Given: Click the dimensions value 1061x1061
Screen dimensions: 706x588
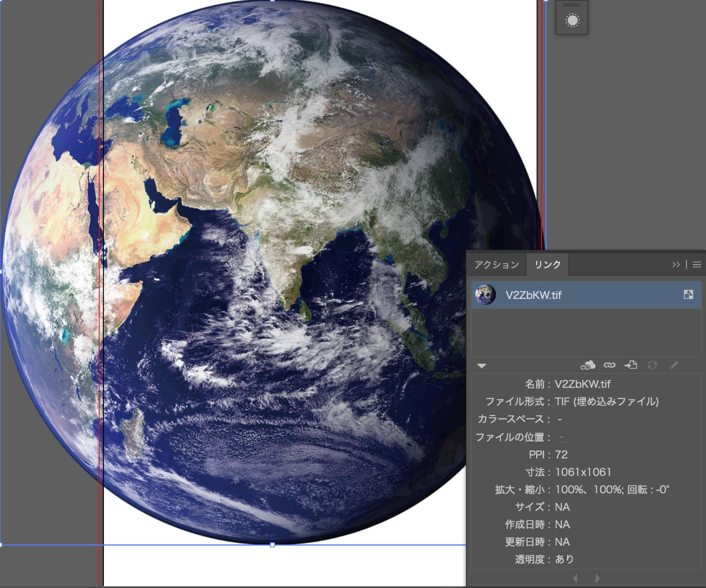Looking at the screenshot, I should [x=583, y=472].
